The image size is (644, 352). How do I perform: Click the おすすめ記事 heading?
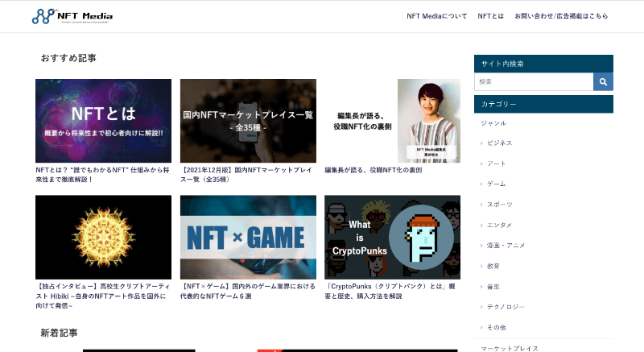(68, 58)
